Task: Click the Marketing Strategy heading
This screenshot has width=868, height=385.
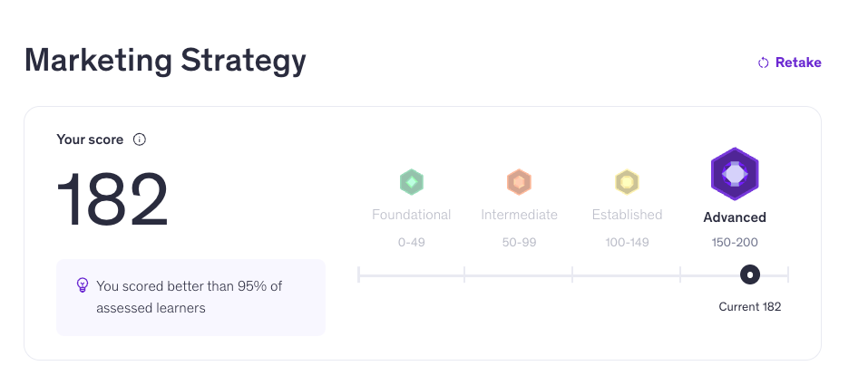Action: point(165,61)
